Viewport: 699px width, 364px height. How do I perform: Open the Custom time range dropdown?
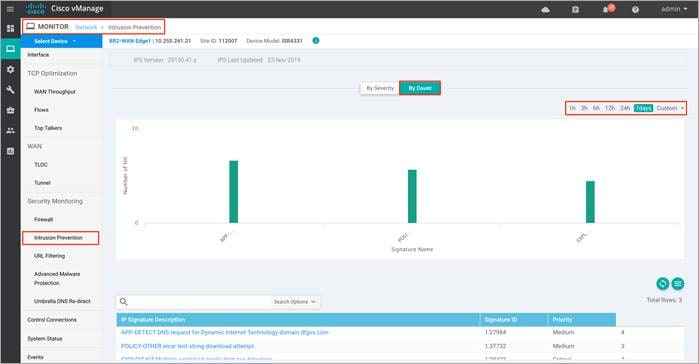pyautogui.click(x=670, y=108)
